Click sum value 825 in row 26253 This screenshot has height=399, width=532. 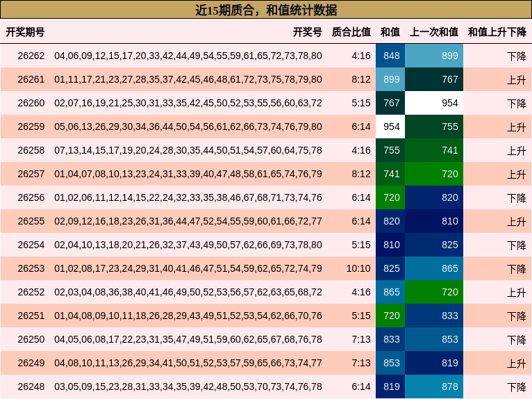tap(390, 268)
